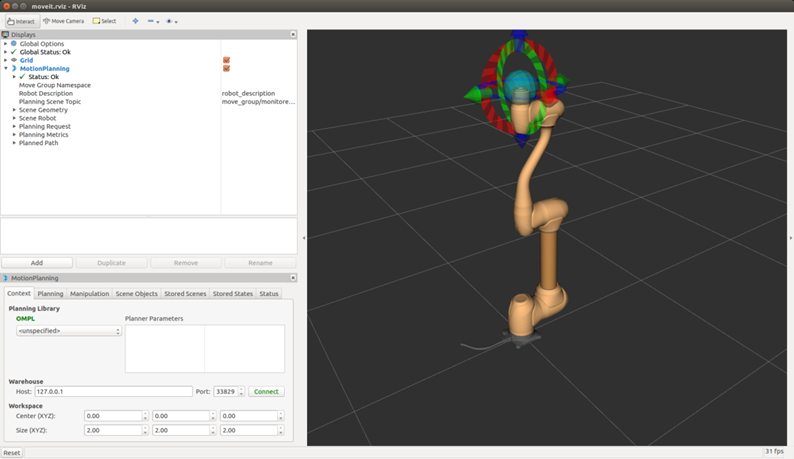Uncheck the Grid display checkbox
Image resolution: width=794 pixels, height=459 pixels.
pyautogui.click(x=227, y=60)
